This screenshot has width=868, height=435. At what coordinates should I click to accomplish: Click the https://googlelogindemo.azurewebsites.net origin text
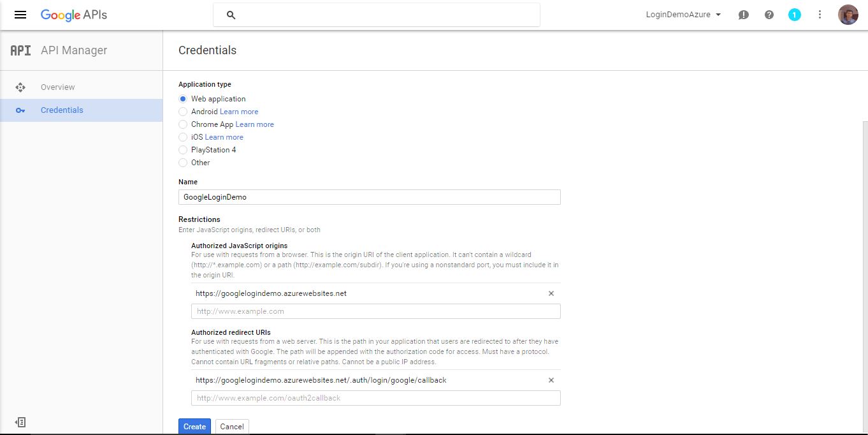pos(271,293)
